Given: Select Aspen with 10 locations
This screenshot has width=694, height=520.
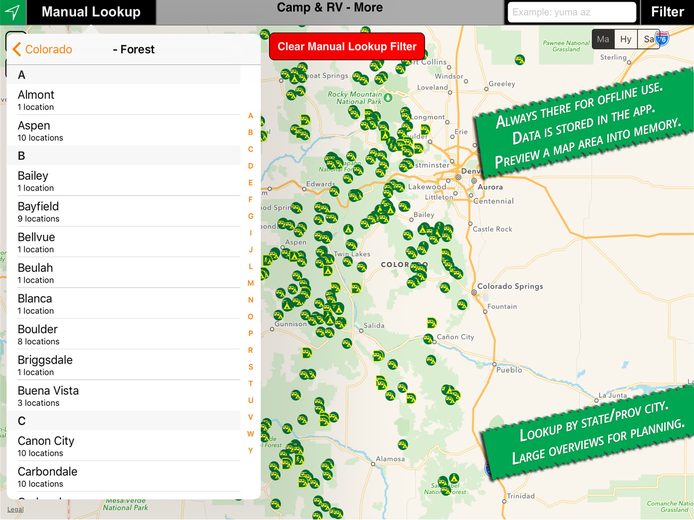Looking at the screenshot, I should tap(124, 131).
